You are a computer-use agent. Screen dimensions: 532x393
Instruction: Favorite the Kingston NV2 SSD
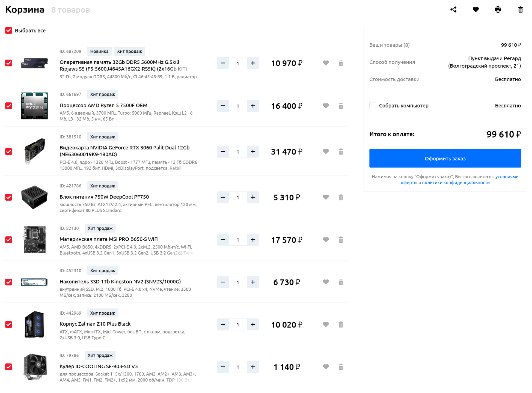326,282
